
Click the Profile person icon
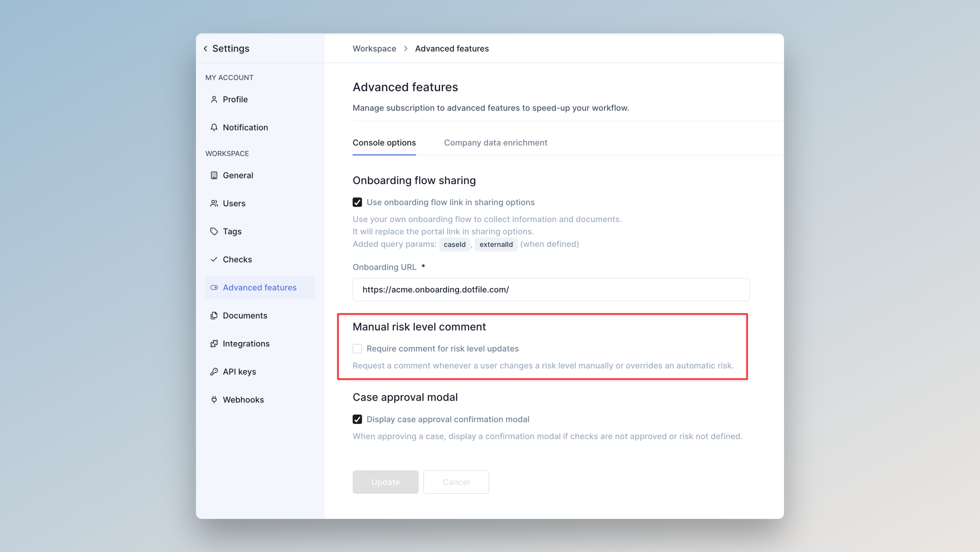(214, 99)
